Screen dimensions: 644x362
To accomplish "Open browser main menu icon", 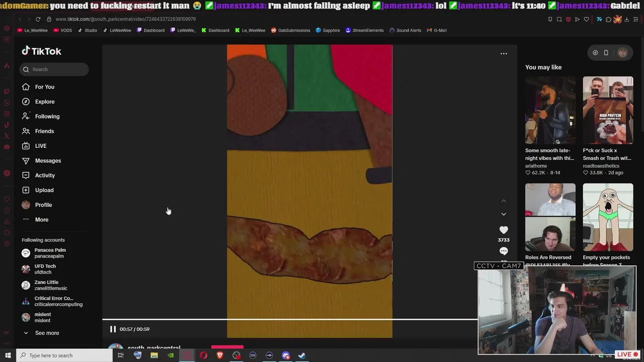I will coord(636,19).
